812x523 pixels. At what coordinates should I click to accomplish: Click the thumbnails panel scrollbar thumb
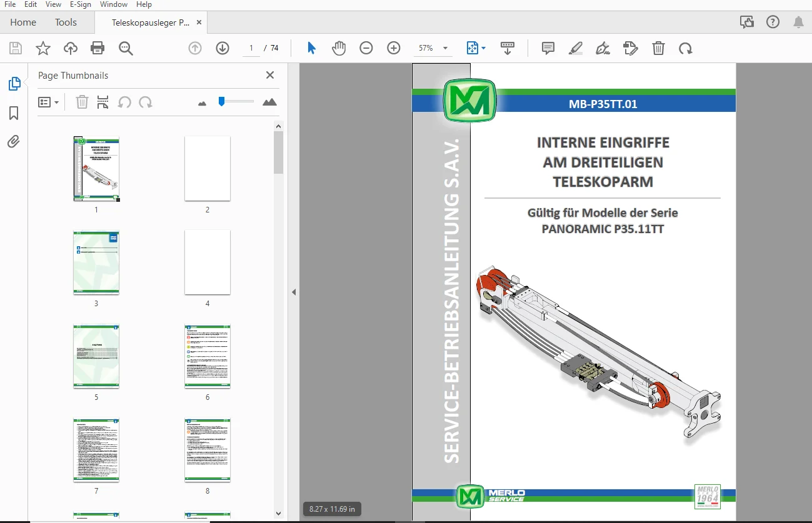coord(278,152)
